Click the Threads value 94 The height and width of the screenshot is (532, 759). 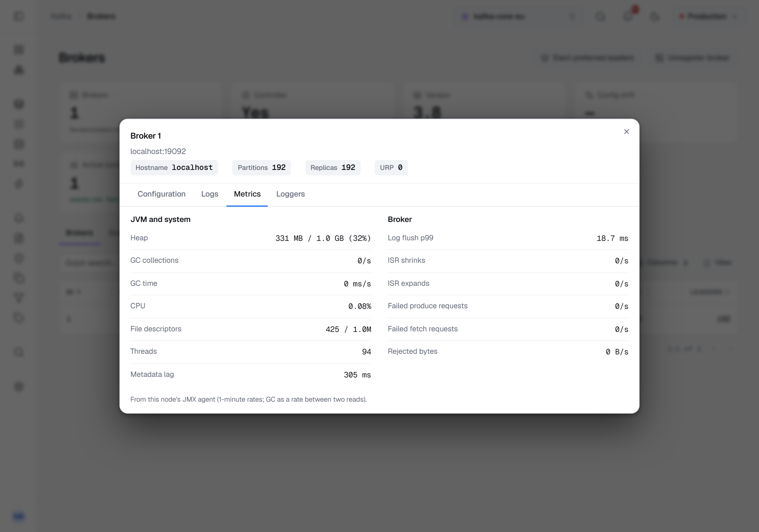pyautogui.click(x=366, y=352)
